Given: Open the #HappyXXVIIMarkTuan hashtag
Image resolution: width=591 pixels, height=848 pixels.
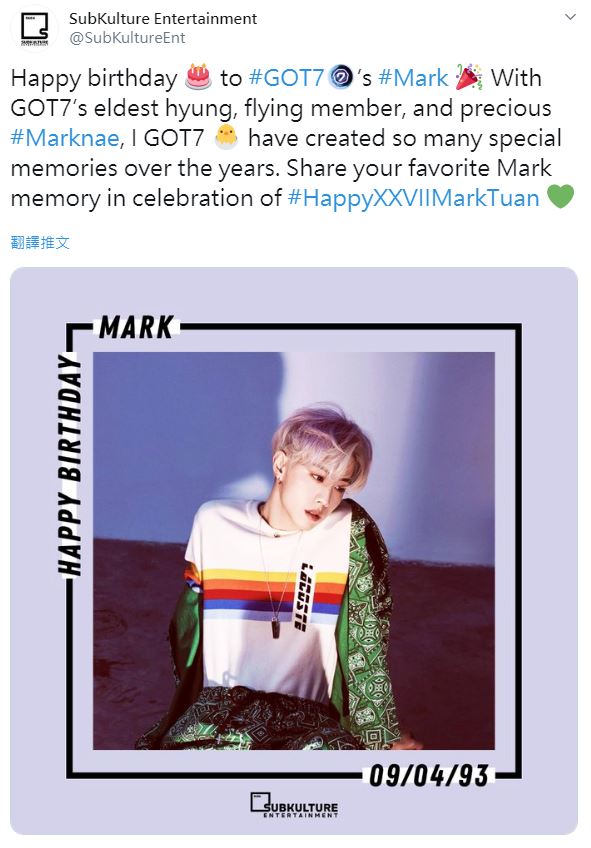Looking at the screenshot, I should (x=414, y=198).
